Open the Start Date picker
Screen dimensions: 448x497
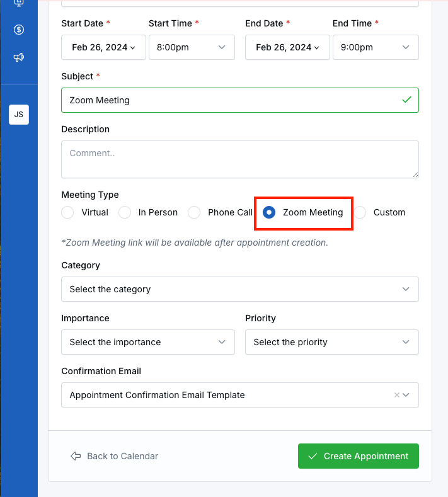coord(104,47)
